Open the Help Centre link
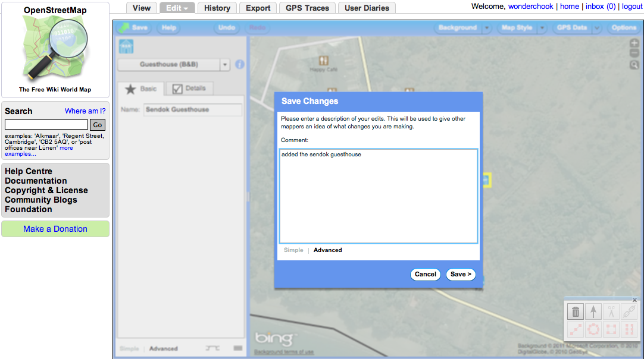The height and width of the screenshot is (359, 644). (29, 172)
